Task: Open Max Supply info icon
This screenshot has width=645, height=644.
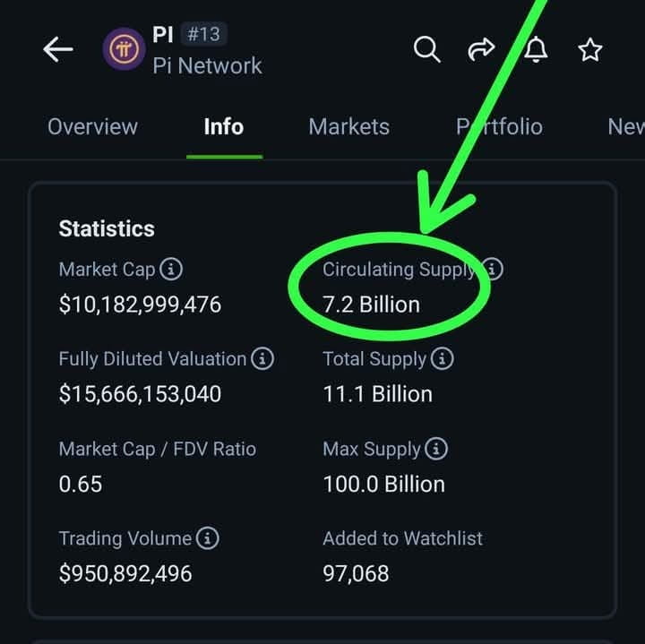Action: pos(436,448)
